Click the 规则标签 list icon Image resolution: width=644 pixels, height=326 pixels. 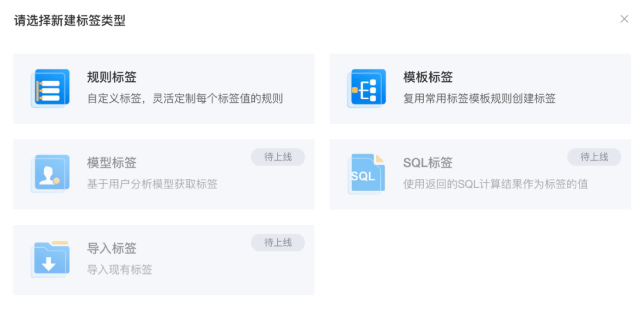[x=50, y=88]
